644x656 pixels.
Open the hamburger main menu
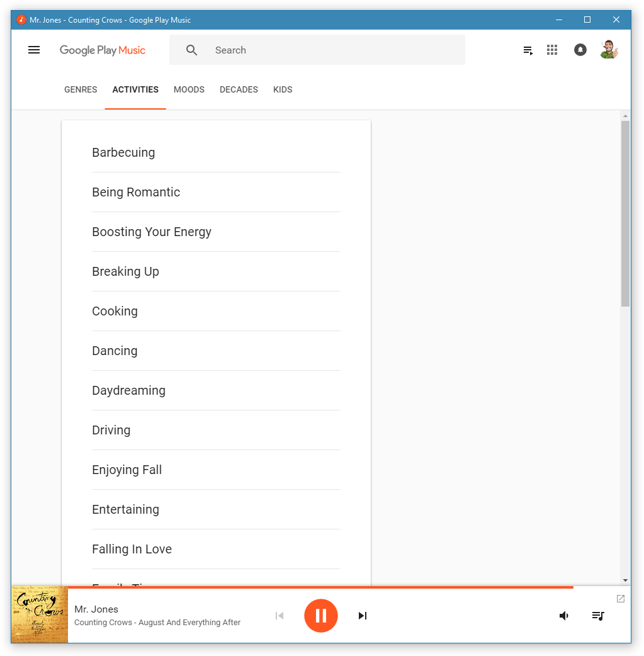(34, 50)
